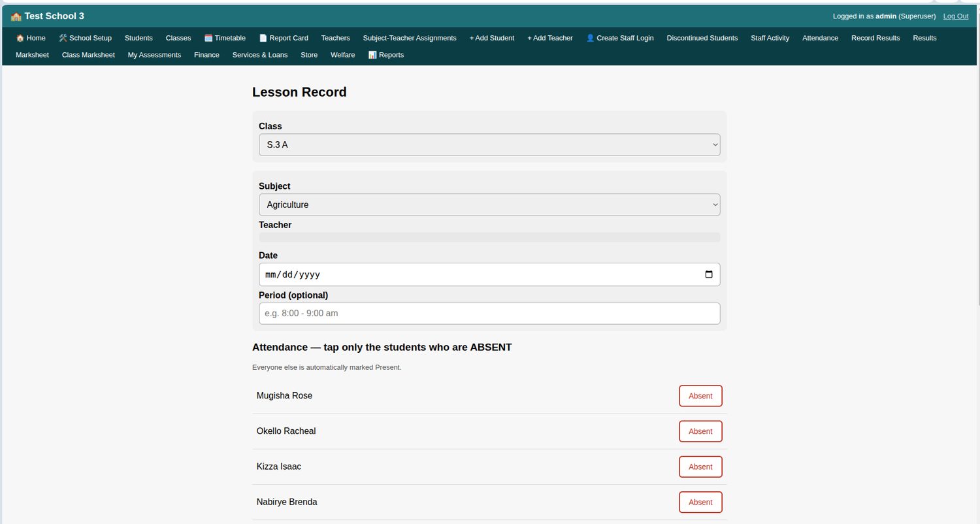Select the student name Mugisha Rose
The width and height of the screenshot is (980, 524).
[x=284, y=396]
